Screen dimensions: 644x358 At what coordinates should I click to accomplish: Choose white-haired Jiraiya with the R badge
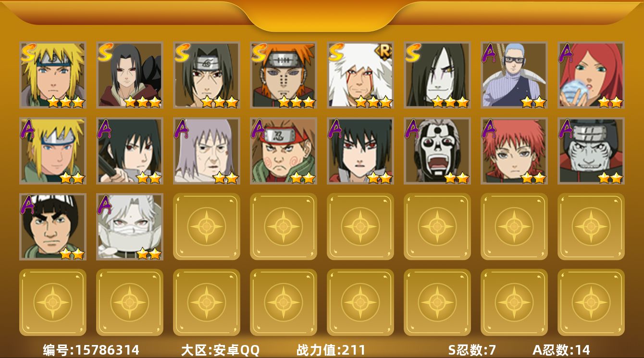coord(360,74)
